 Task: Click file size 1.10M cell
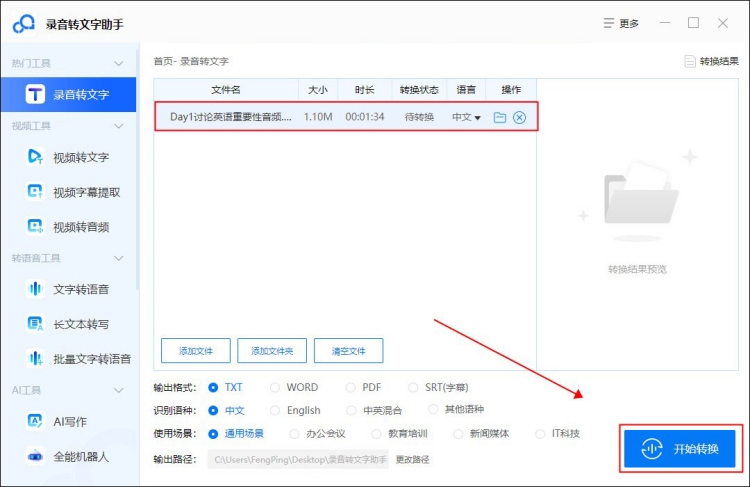[318, 117]
